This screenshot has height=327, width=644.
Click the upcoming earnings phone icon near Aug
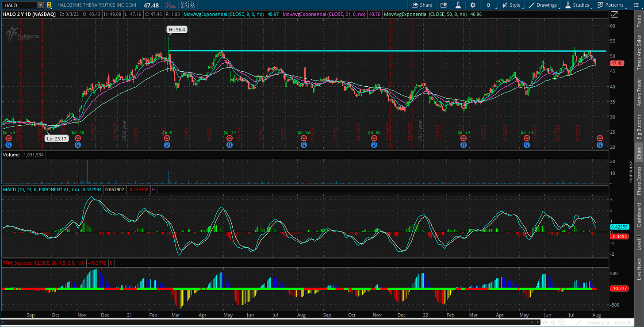coord(600,138)
